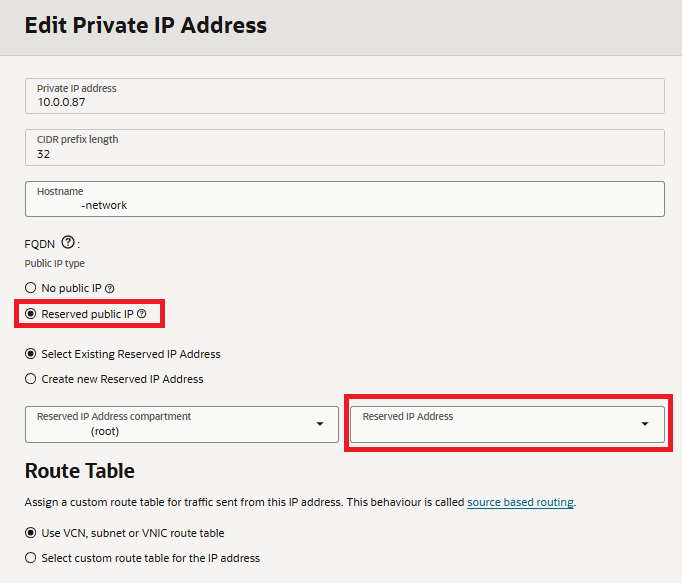This screenshot has height=583, width=682.
Task: Click the help icon next to FQDN
Action: click(x=68, y=242)
